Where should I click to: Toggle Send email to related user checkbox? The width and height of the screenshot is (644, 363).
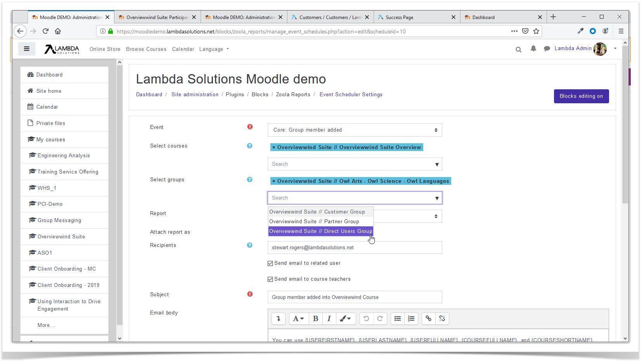coord(270,263)
